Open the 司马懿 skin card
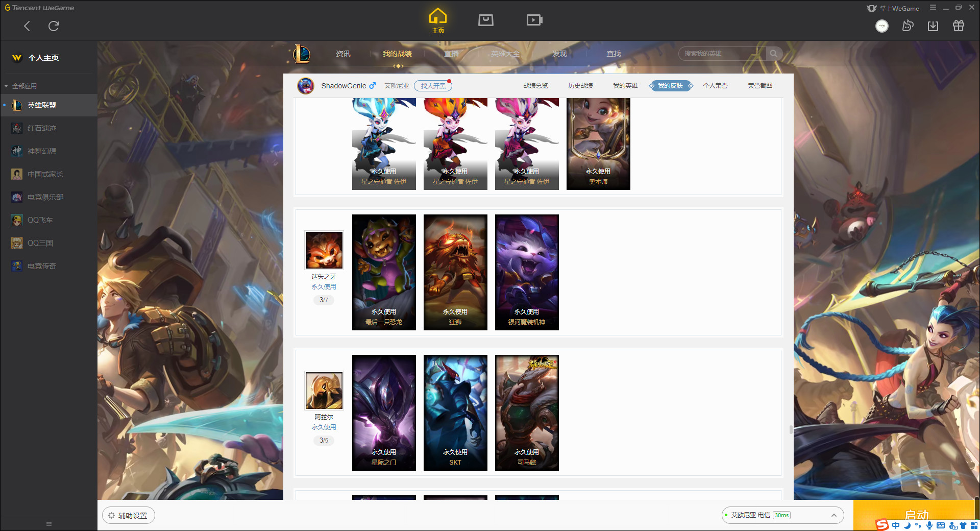Screen dimensions: 980x531 click(527, 413)
